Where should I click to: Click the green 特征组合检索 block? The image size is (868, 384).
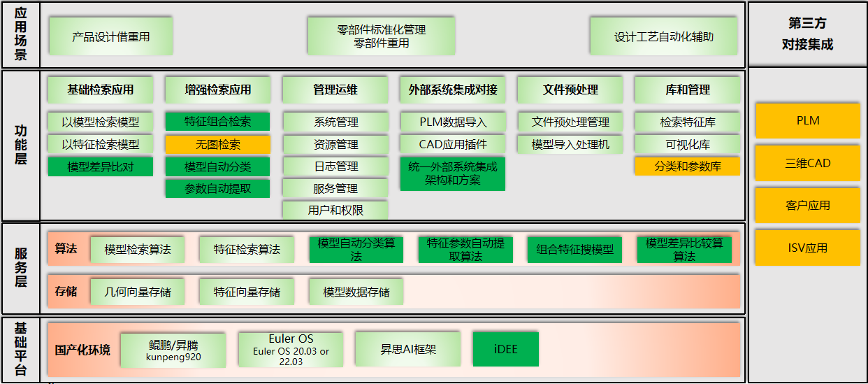click(x=217, y=122)
